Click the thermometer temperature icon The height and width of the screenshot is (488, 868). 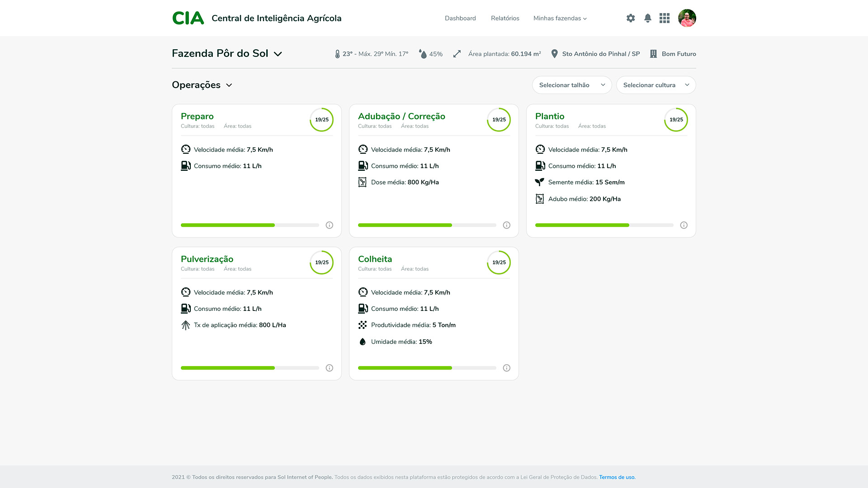click(x=337, y=53)
